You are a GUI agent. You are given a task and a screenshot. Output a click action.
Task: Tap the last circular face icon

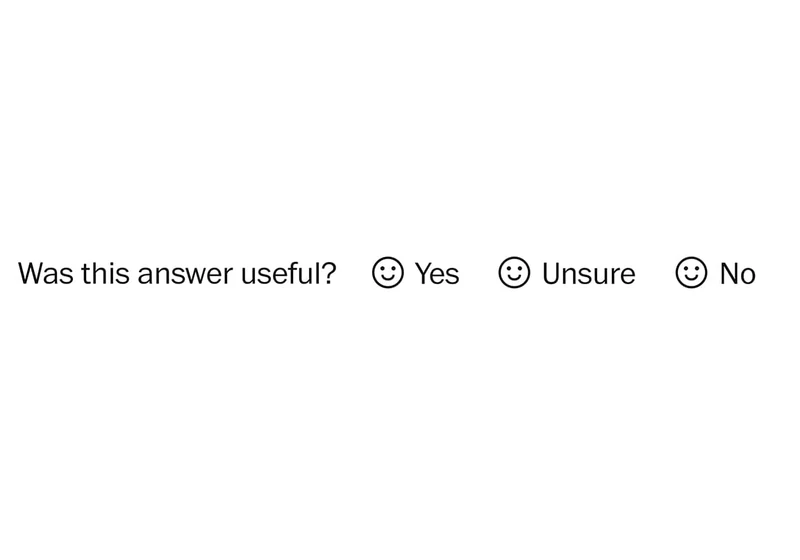[x=691, y=272]
